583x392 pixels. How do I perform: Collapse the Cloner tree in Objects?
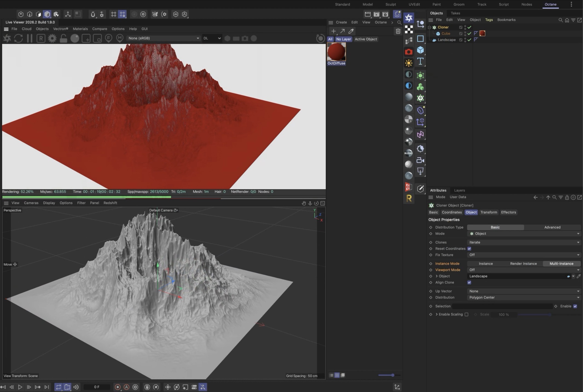click(429, 27)
